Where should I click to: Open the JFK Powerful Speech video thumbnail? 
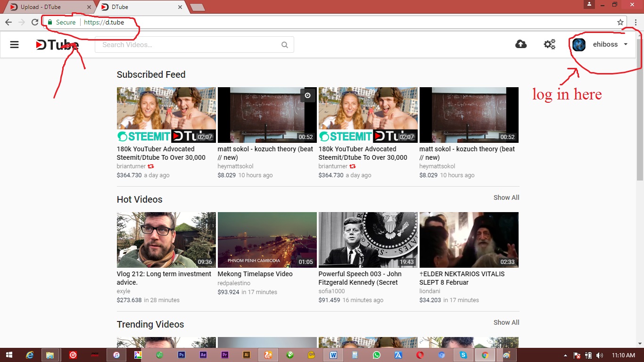(368, 239)
